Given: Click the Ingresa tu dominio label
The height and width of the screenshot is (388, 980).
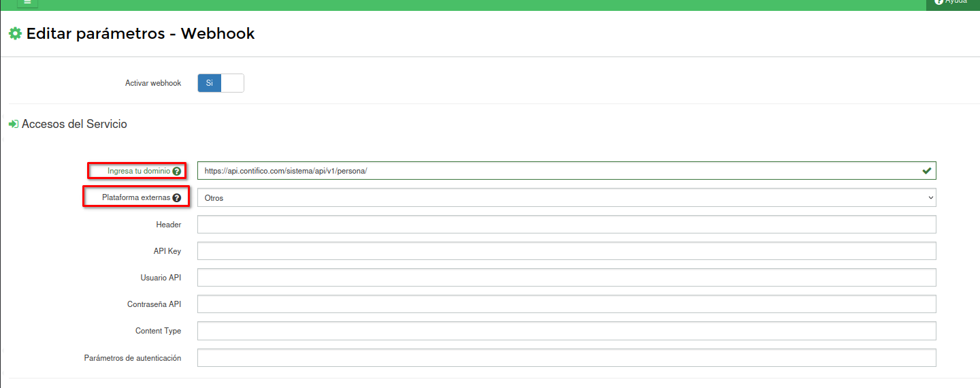Looking at the screenshot, I should 138,172.
